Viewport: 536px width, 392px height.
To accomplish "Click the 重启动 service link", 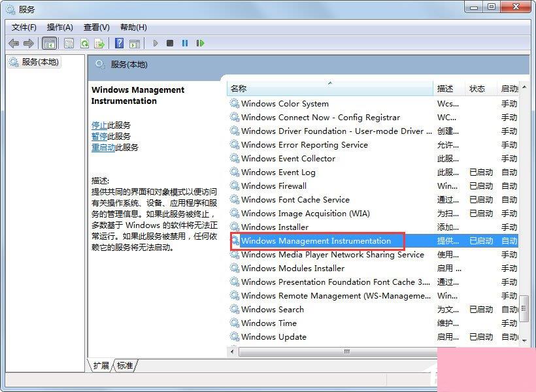I will (x=103, y=147).
